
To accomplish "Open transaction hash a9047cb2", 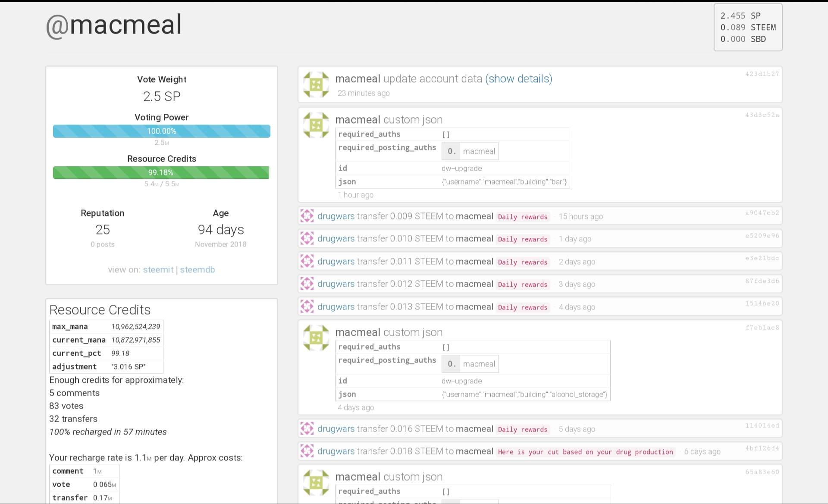I will [762, 213].
